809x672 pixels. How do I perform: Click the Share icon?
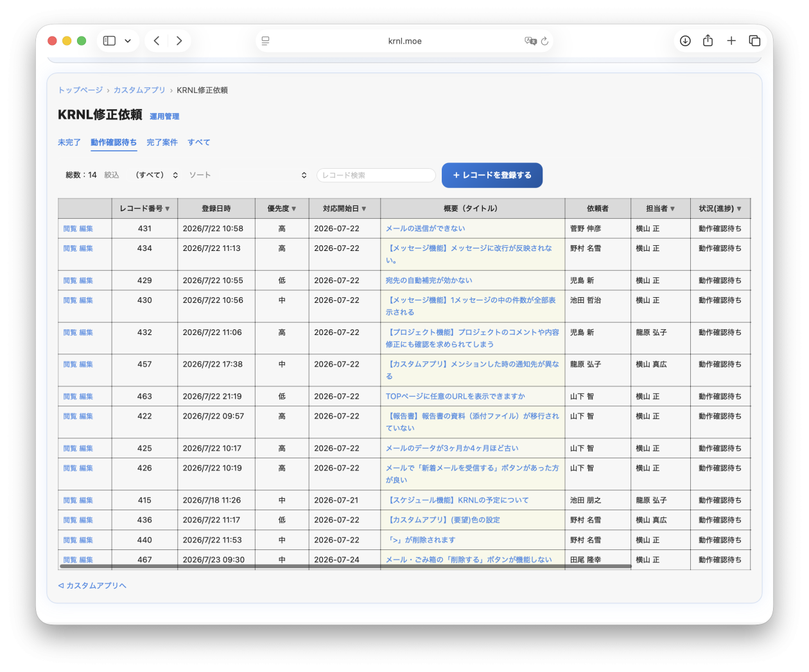pyautogui.click(x=708, y=41)
